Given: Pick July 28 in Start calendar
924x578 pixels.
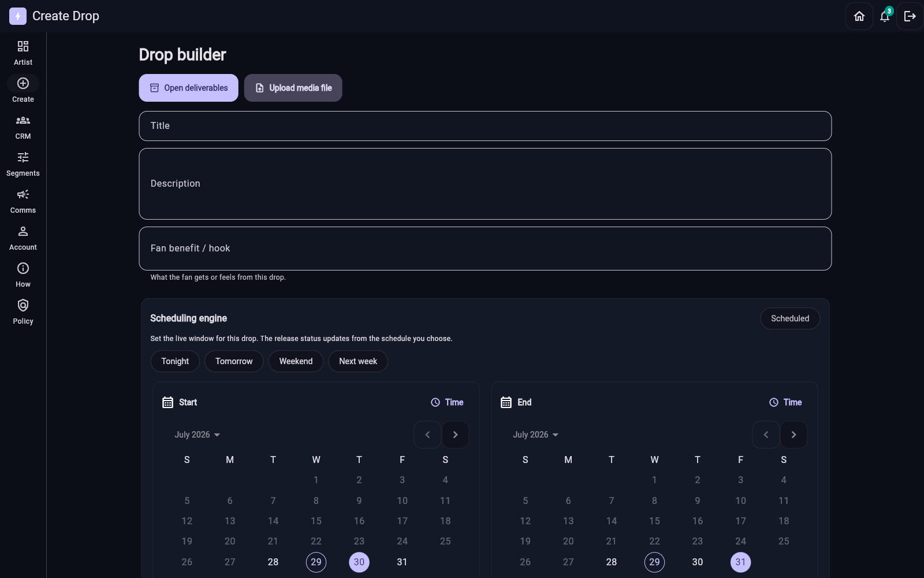Looking at the screenshot, I should click(x=273, y=562).
